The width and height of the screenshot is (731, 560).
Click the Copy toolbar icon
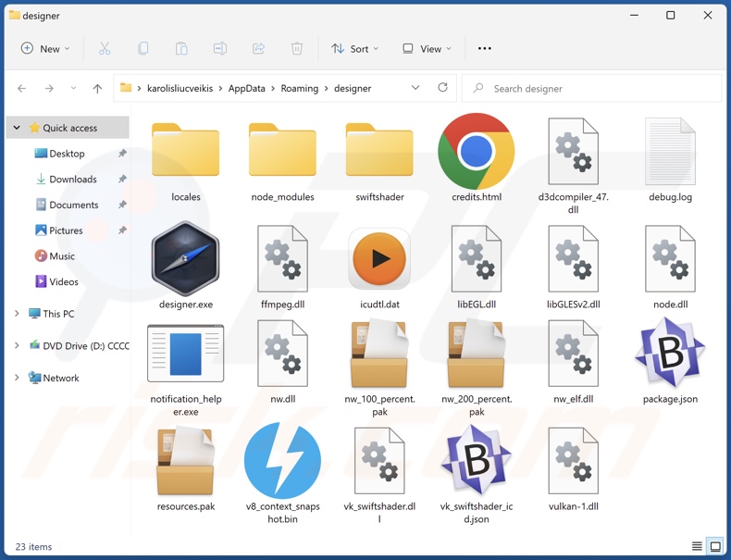(x=143, y=48)
